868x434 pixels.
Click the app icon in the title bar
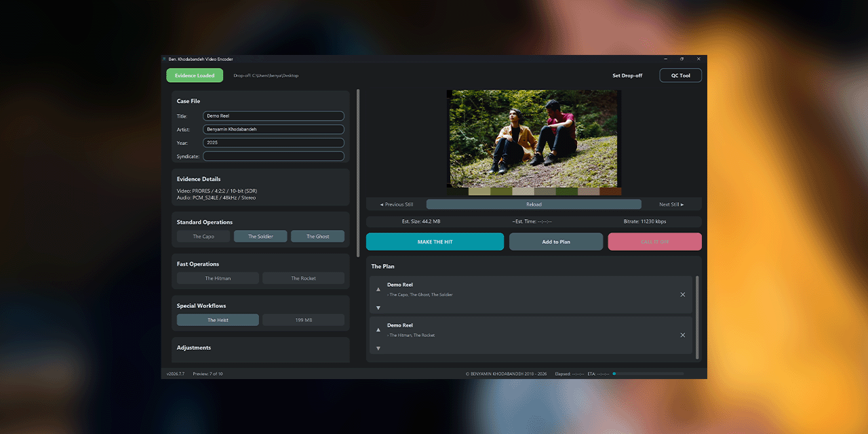click(164, 59)
